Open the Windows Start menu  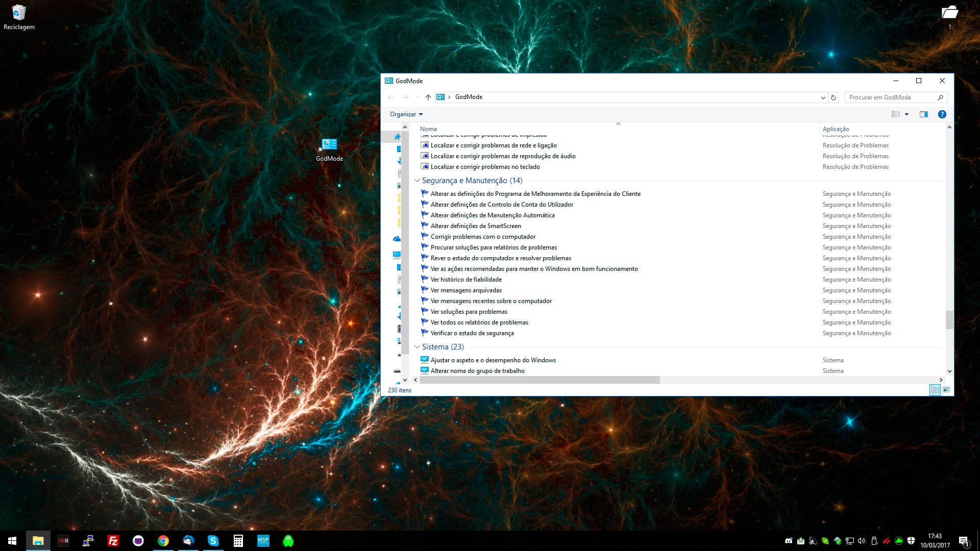pyautogui.click(x=12, y=541)
